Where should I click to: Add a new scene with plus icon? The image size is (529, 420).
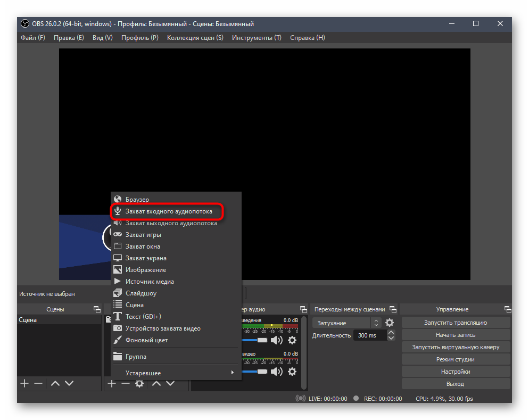pos(24,383)
